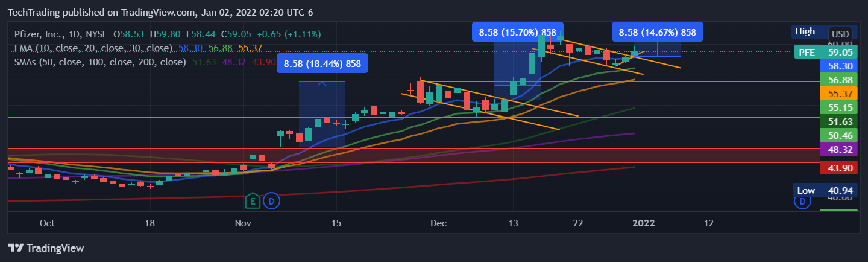Click the 15.70% measurement label

coord(517,31)
